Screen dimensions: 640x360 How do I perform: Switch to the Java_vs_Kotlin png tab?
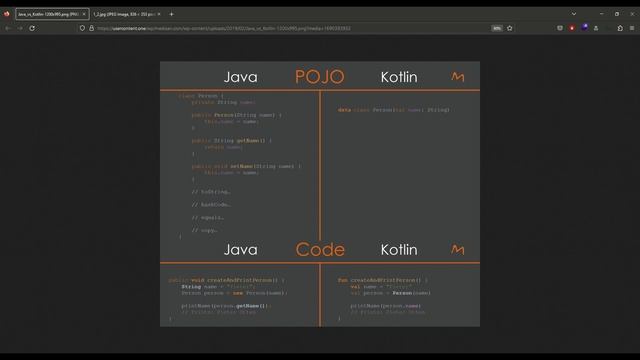52,14
